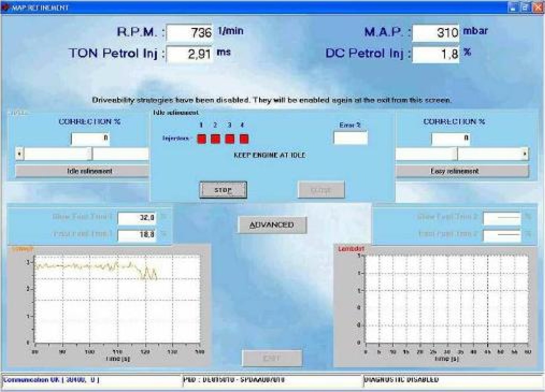This screenshot has width=545, height=392.
Task: Click the 'KEEP ENGINE AT IDLE' message
Action: click(x=270, y=155)
